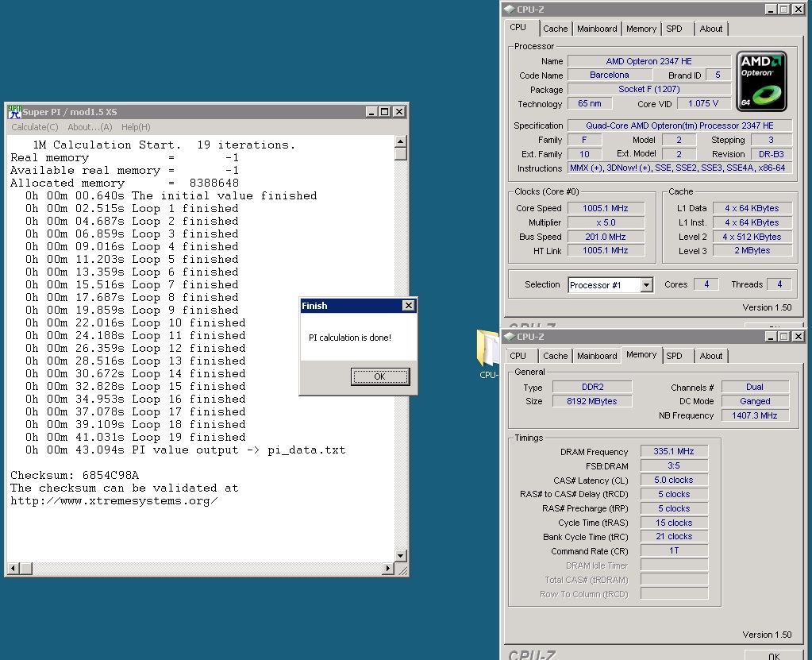Image resolution: width=812 pixels, height=660 pixels.
Task: Click the 1005.1 MHz Core Speed value
Action: 606,208
